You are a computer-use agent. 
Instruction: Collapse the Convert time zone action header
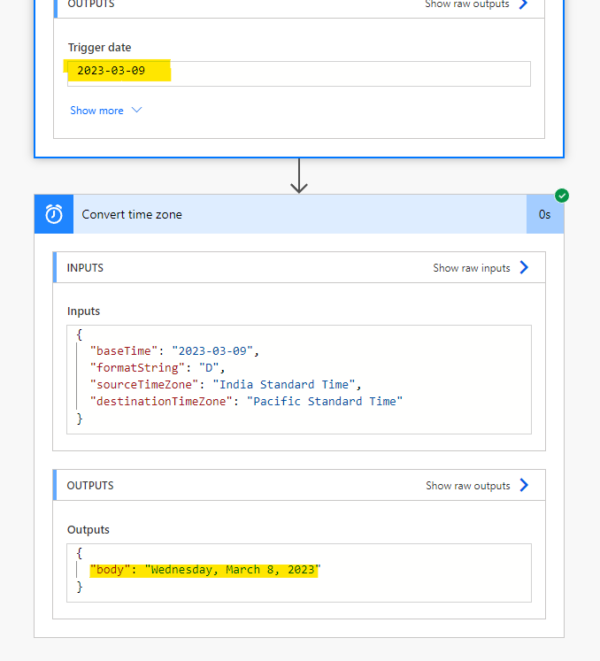click(x=299, y=214)
